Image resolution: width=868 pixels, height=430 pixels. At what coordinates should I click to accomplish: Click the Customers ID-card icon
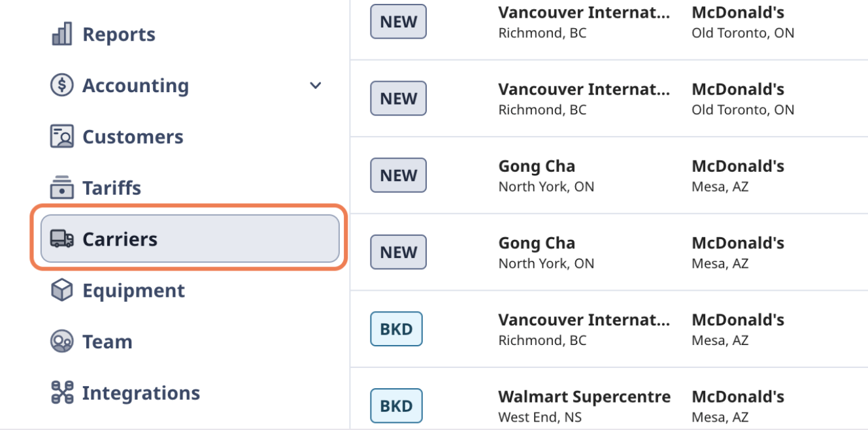click(x=61, y=136)
